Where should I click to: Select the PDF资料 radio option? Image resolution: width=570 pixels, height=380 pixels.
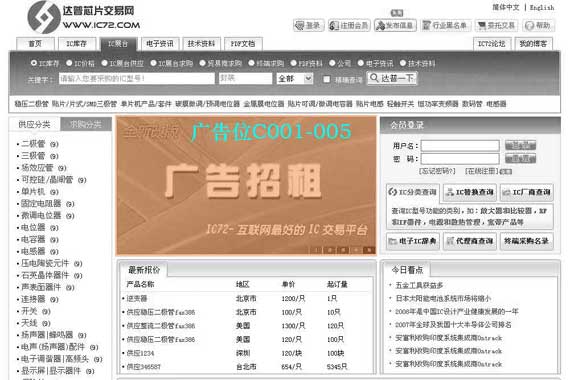293,63
